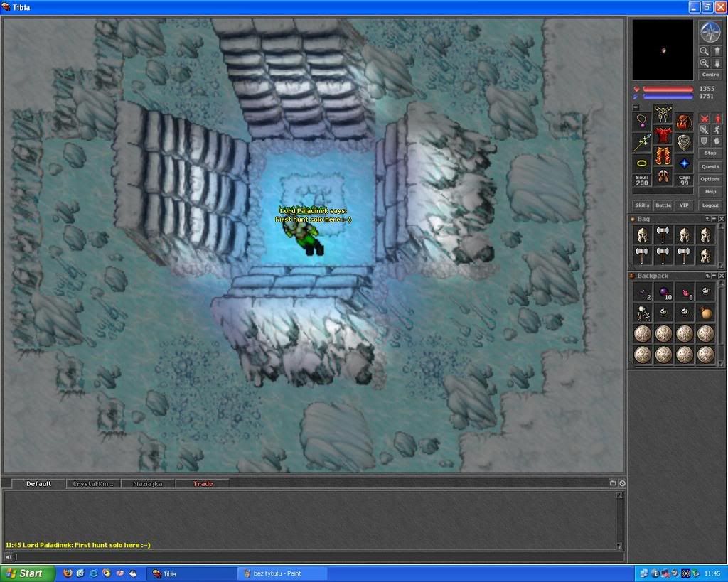Select the red armor slot

(x=663, y=135)
